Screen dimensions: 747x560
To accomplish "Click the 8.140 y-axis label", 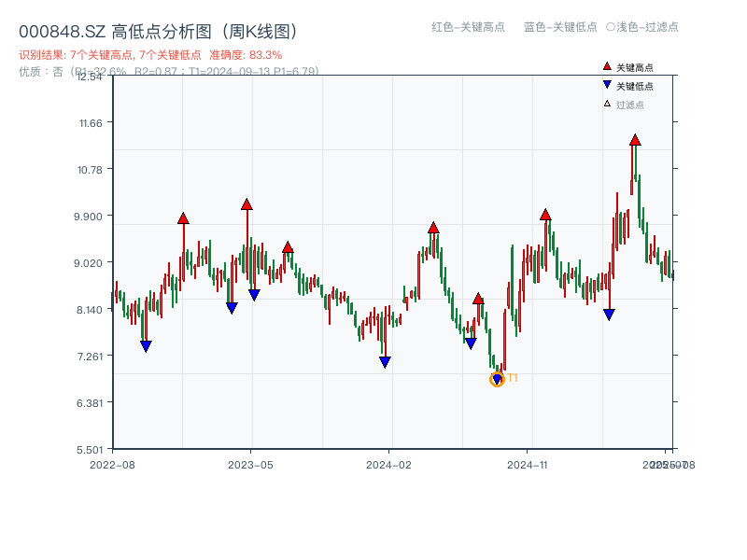I will click(x=89, y=310).
